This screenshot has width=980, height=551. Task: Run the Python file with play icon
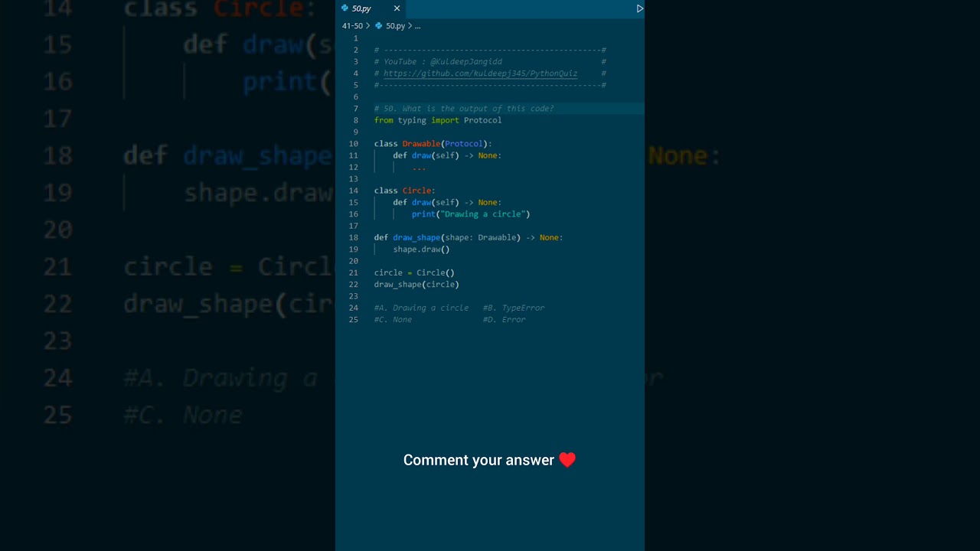tap(640, 8)
